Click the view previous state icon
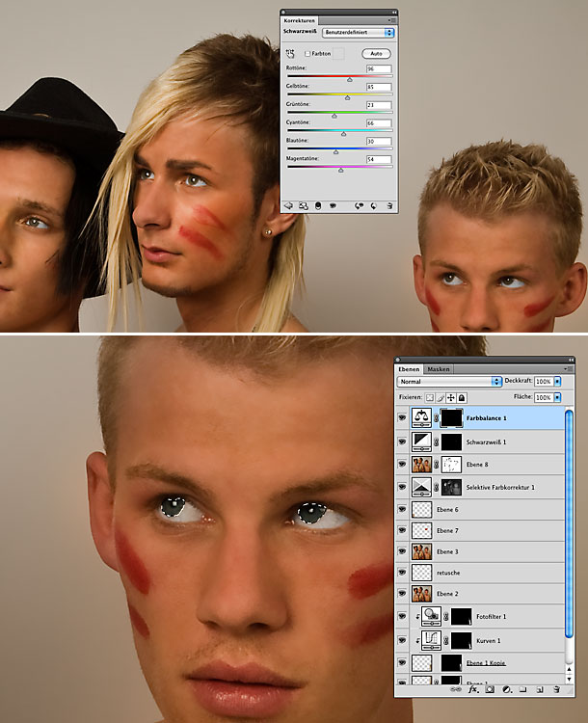The image size is (588, 723). pyautogui.click(x=359, y=206)
